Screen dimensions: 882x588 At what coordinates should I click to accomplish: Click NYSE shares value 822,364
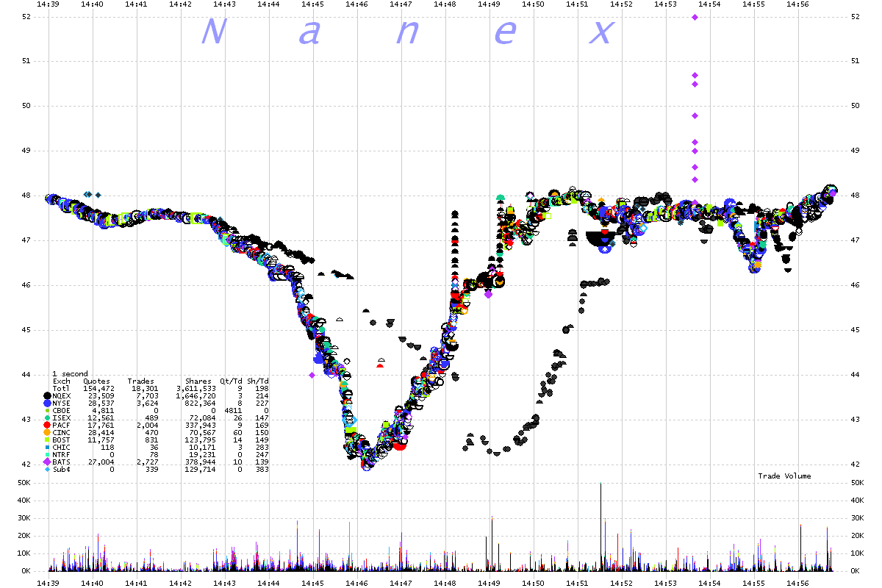200,403
